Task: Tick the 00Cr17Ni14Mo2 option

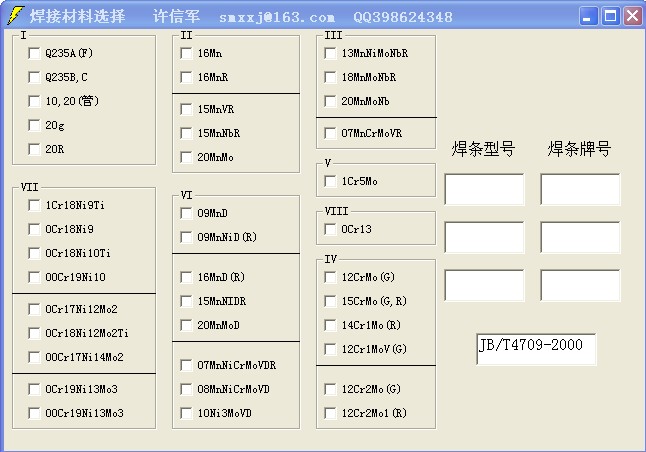Action: (34, 357)
